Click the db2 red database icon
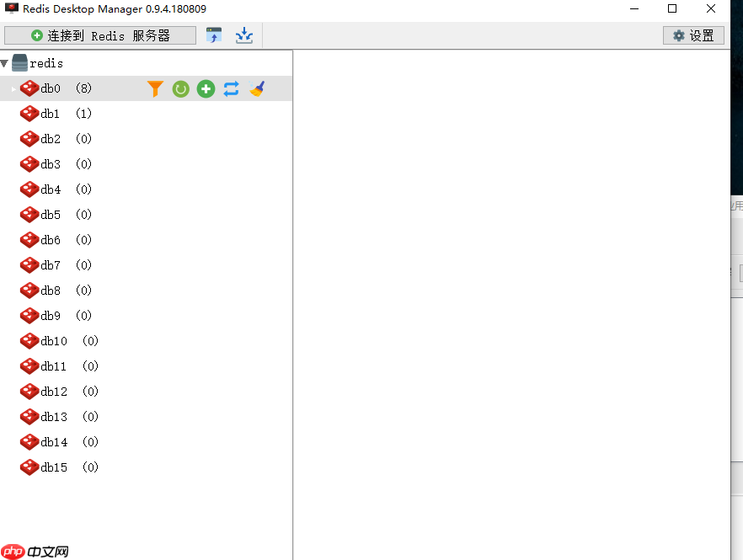Viewport: 743px width, 560px height. 29,139
